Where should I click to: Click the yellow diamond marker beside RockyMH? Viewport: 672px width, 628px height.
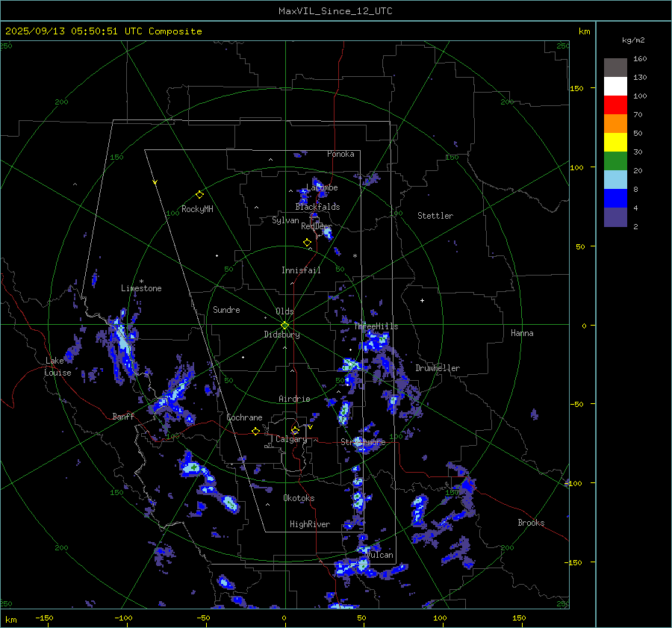[199, 195]
